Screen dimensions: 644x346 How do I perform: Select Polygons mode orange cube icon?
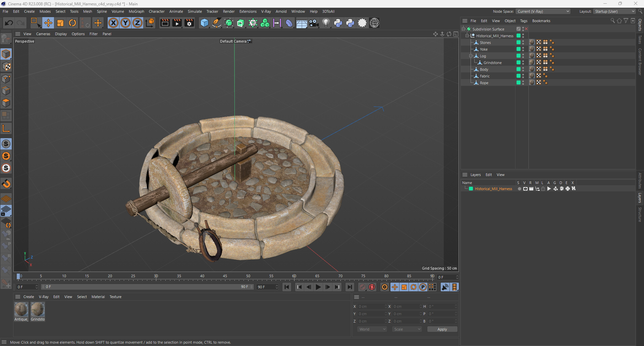click(6, 103)
